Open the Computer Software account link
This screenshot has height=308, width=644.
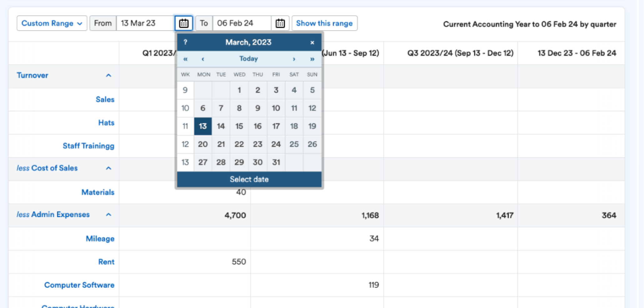click(79, 285)
